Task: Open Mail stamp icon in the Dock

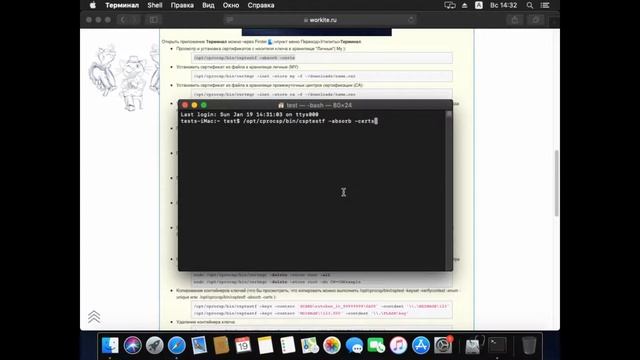Action: click(199, 346)
